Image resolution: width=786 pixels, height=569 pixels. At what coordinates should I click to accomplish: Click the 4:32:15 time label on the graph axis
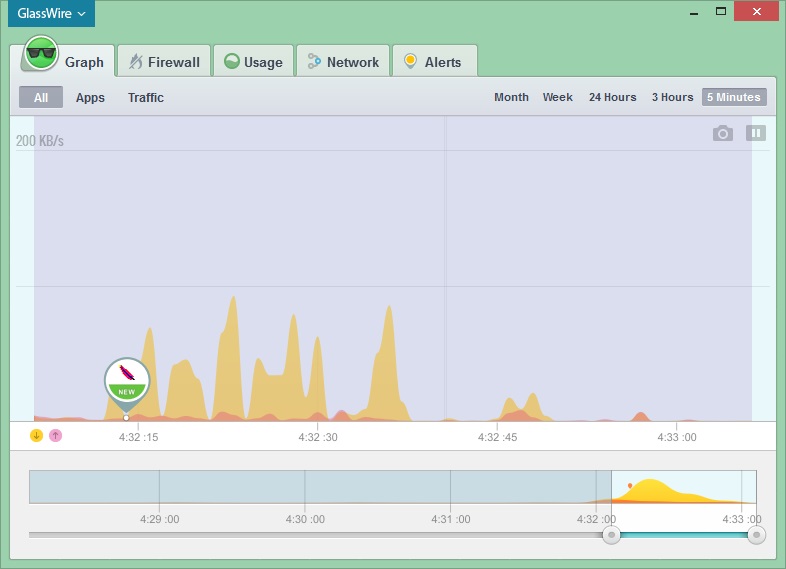tap(138, 437)
